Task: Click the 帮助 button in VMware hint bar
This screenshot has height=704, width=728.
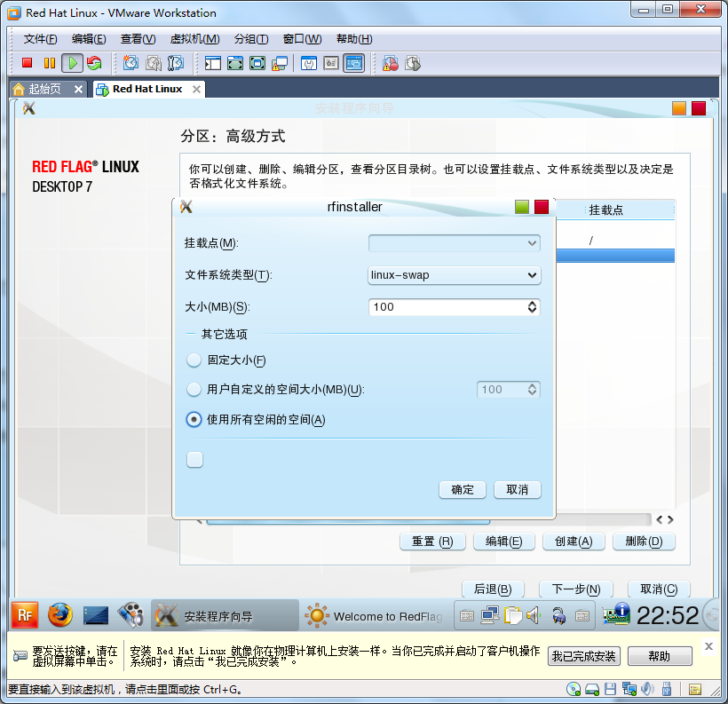Action: (x=660, y=656)
